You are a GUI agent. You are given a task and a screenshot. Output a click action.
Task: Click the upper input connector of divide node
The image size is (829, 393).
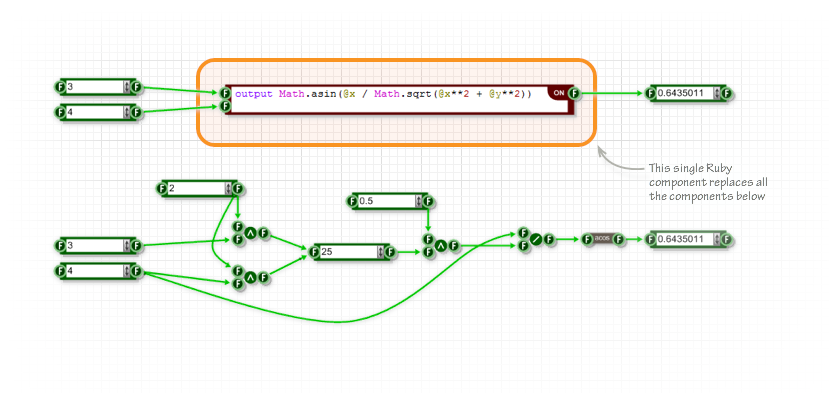pyautogui.click(x=523, y=233)
